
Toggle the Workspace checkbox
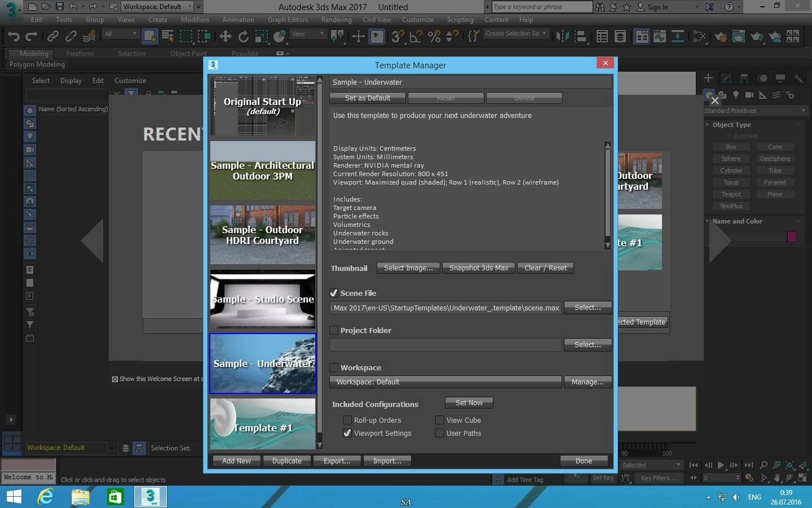[334, 367]
